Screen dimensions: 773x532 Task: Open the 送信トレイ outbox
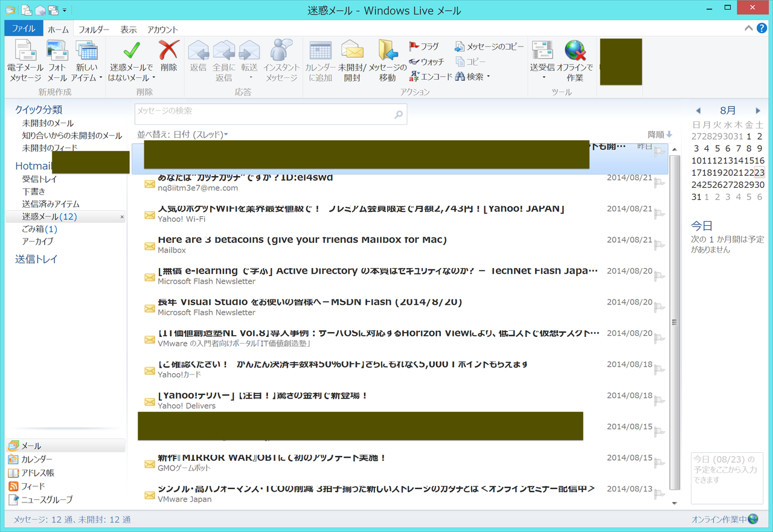(36, 259)
